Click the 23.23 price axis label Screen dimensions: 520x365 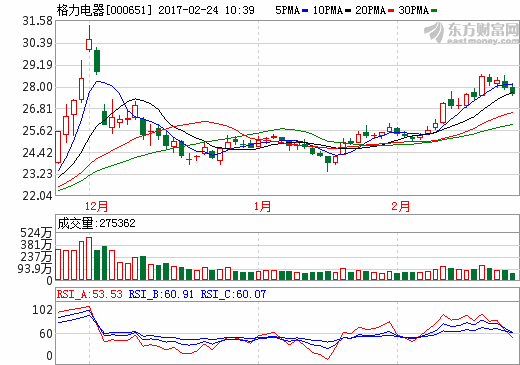[x=38, y=174]
